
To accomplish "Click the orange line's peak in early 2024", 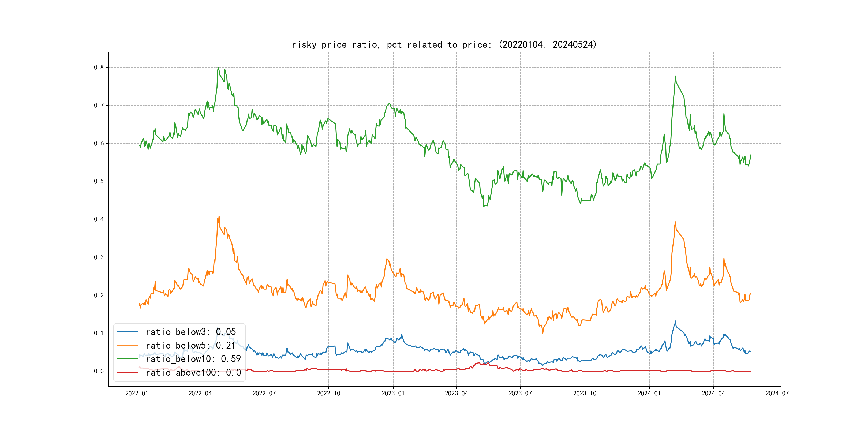I will [675, 222].
